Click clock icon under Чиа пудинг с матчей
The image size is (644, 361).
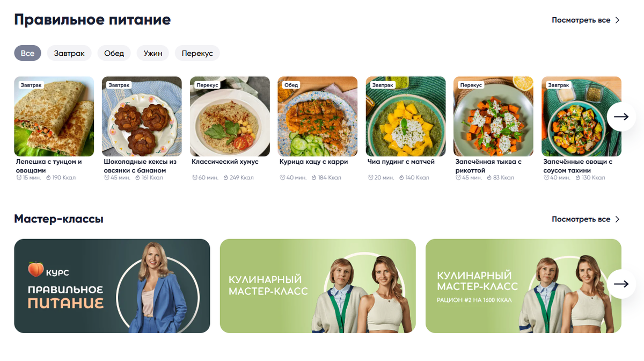371,178
